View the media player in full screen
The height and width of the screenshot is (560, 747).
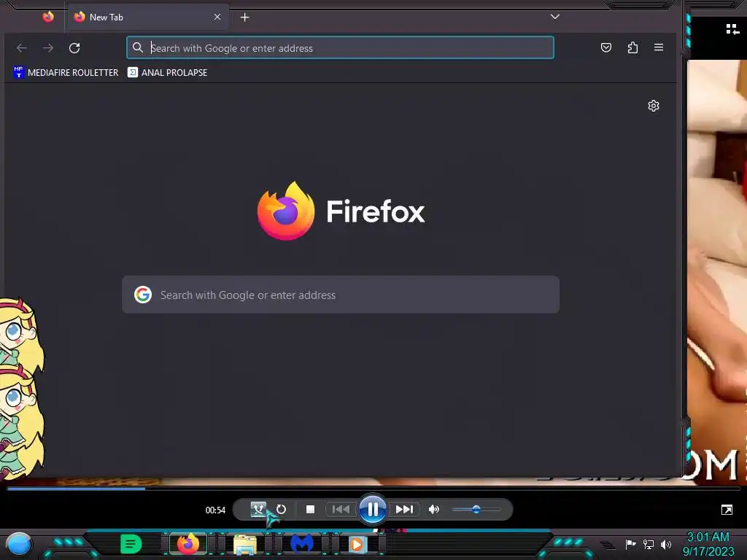pos(727,510)
